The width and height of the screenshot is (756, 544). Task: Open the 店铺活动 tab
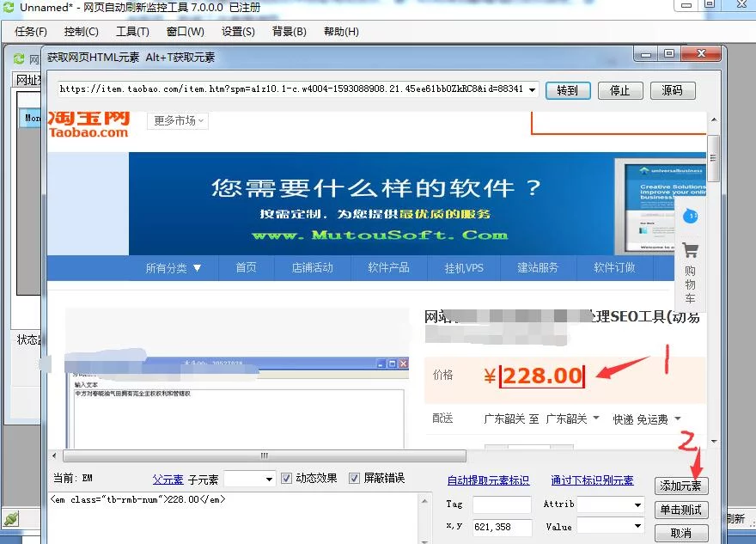point(312,267)
